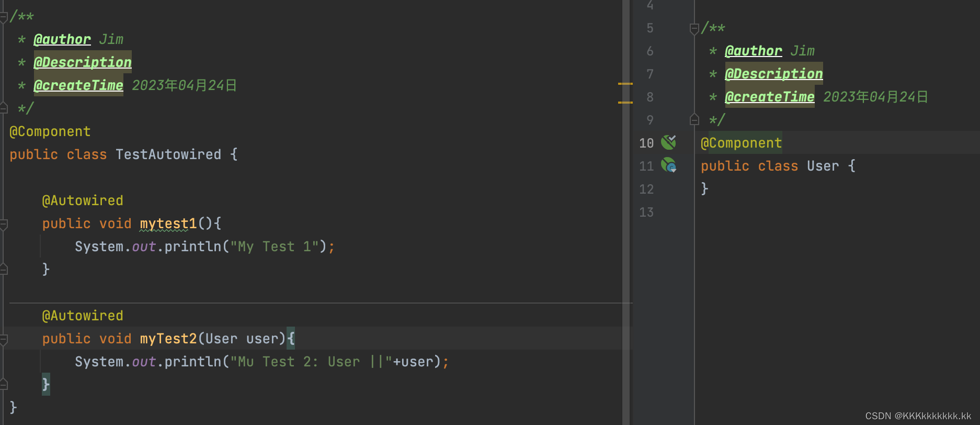Click the lower yellow warning stripe marker
Viewport: 980px width, 425px height.
tap(625, 102)
